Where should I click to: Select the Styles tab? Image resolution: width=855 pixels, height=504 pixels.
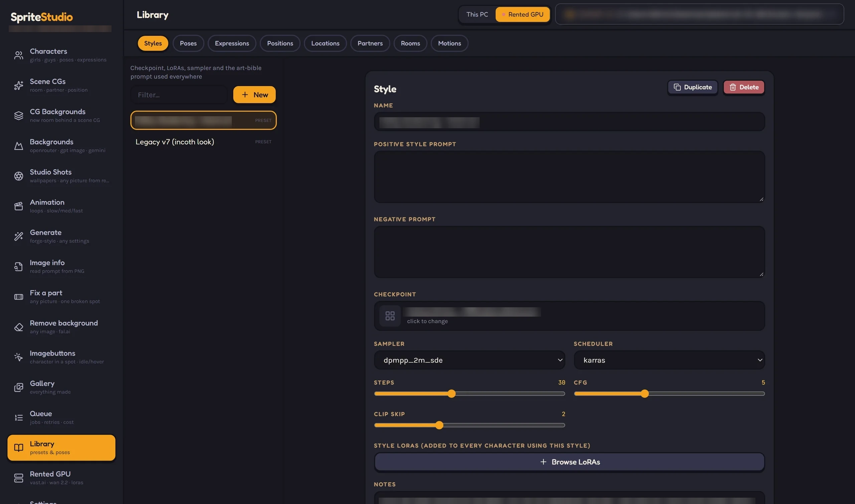pos(153,43)
